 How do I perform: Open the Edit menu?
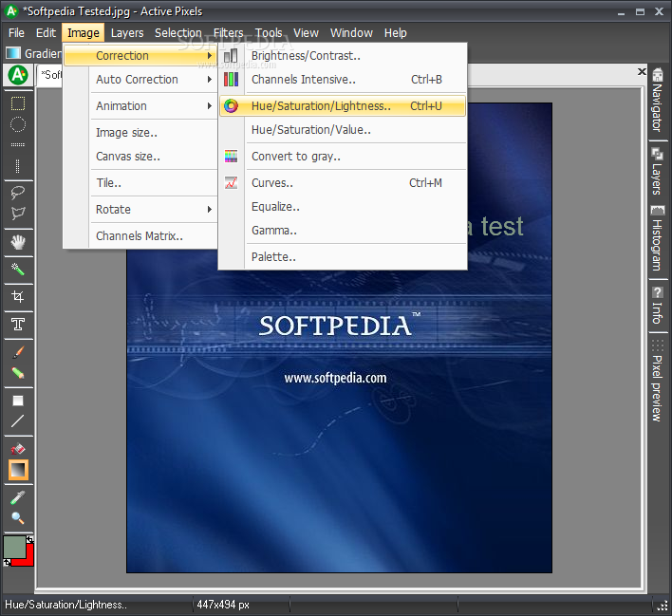coord(46,33)
